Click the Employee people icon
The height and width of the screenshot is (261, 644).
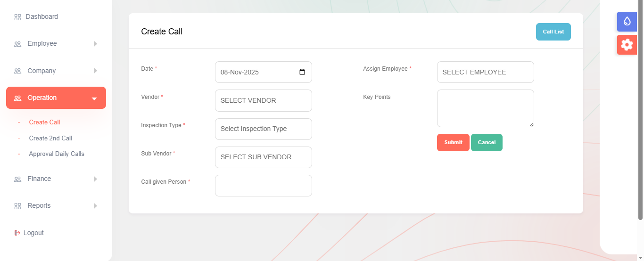pos(17,44)
